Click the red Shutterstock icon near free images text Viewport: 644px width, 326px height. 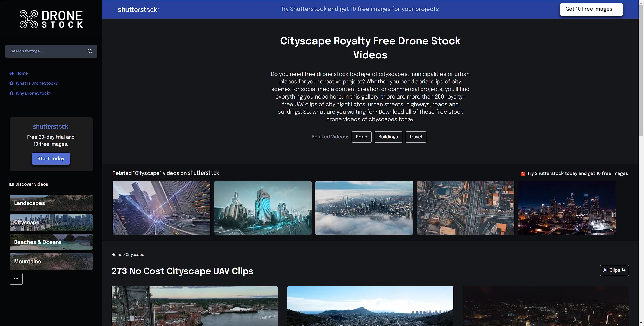(523, 174)
